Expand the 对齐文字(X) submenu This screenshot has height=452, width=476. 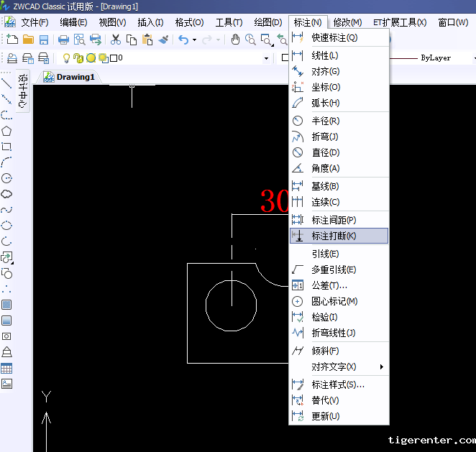tap(339, 366)
